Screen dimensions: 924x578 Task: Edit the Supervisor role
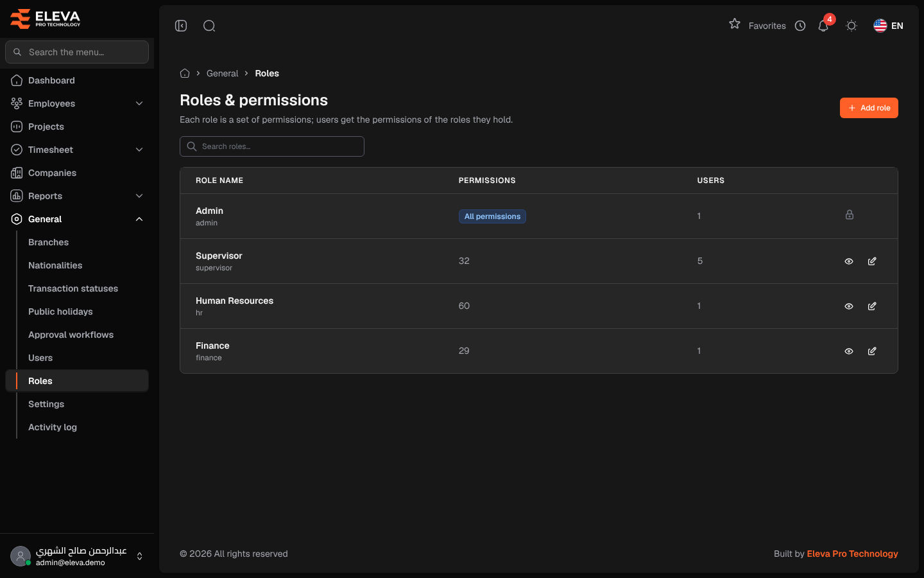(x=872, y=261)
